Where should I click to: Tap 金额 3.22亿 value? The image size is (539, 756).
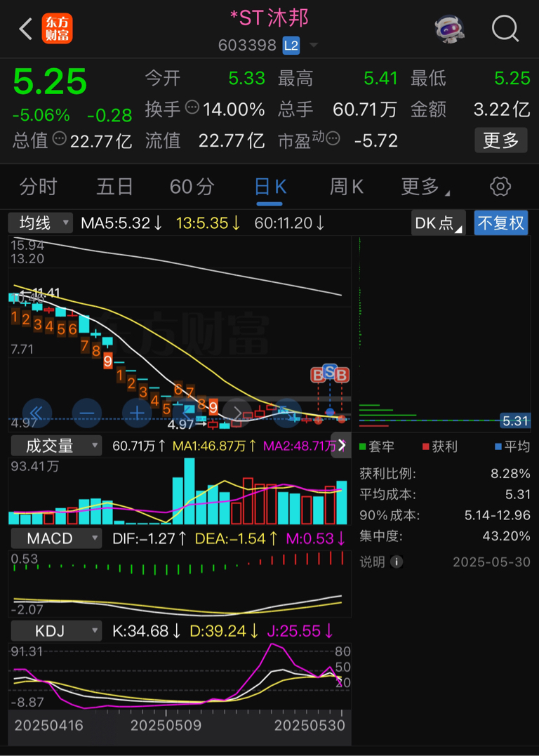[502, 110]
